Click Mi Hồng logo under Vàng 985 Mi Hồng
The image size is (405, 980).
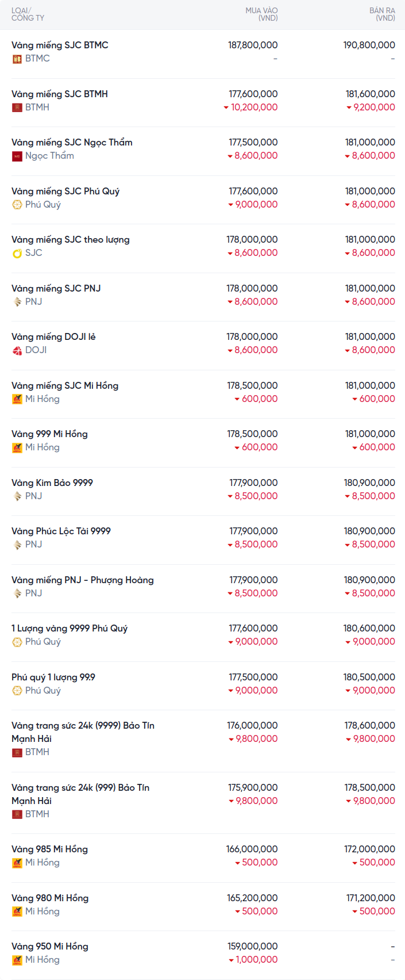tap(17, 863)
